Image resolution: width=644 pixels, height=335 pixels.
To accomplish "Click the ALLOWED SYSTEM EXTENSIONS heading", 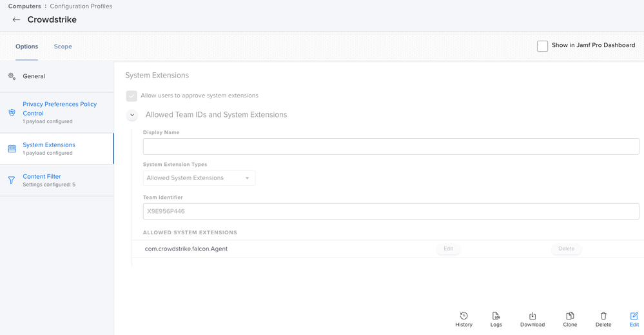I will (190, 232).
